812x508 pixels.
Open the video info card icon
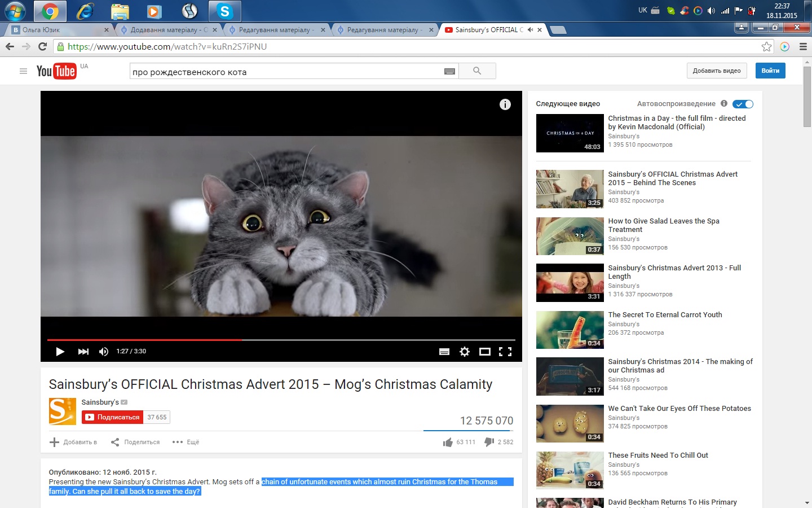click(x=505, y=104)
